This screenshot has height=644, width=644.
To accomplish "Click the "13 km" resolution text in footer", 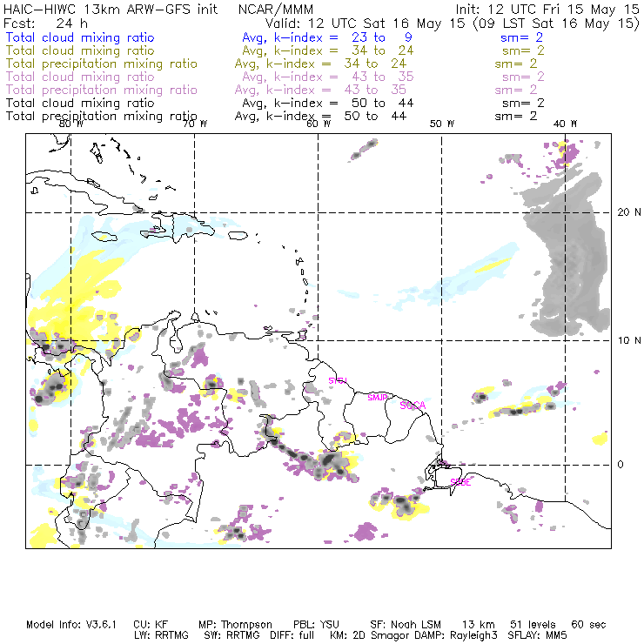I will [478, 625].
